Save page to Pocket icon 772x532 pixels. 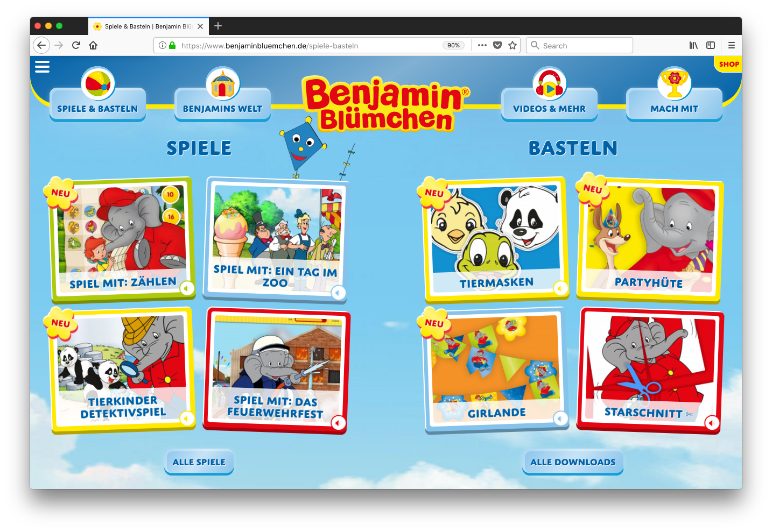pos(497,45)
